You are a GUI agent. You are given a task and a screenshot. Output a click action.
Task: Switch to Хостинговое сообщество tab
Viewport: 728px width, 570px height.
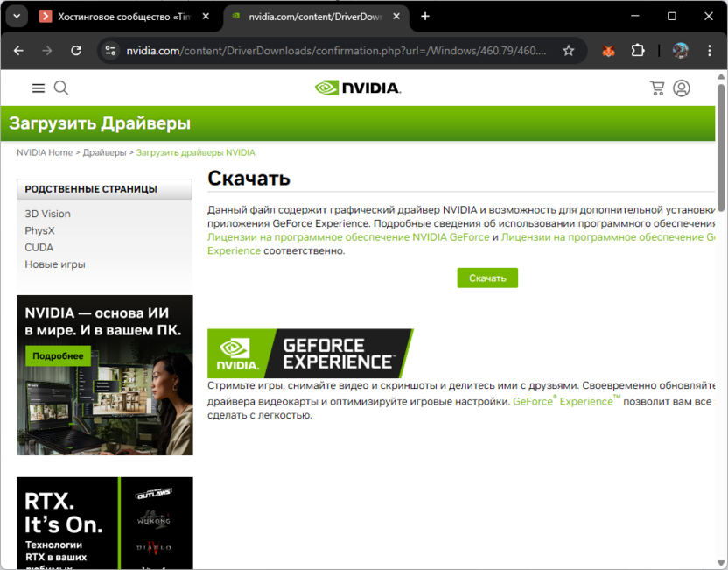tap(125, 17)
